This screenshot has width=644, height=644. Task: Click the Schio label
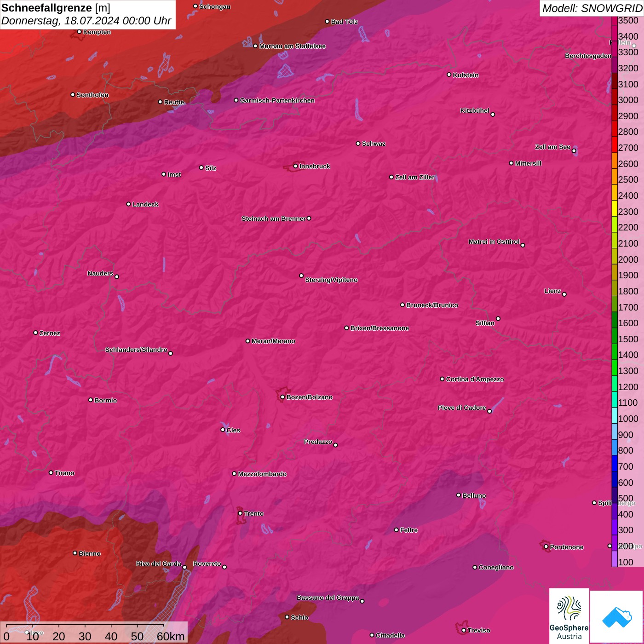click(299, 617)
